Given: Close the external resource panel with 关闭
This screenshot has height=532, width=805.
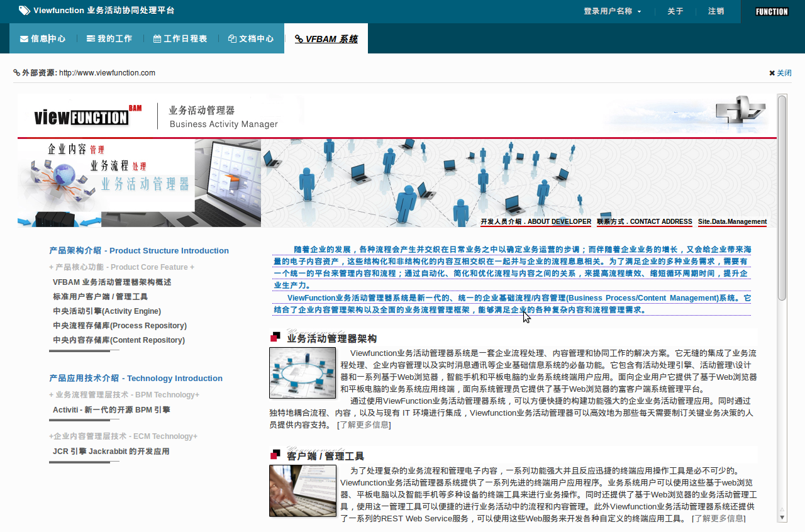Looking at the screenshot, I should 780,73.
